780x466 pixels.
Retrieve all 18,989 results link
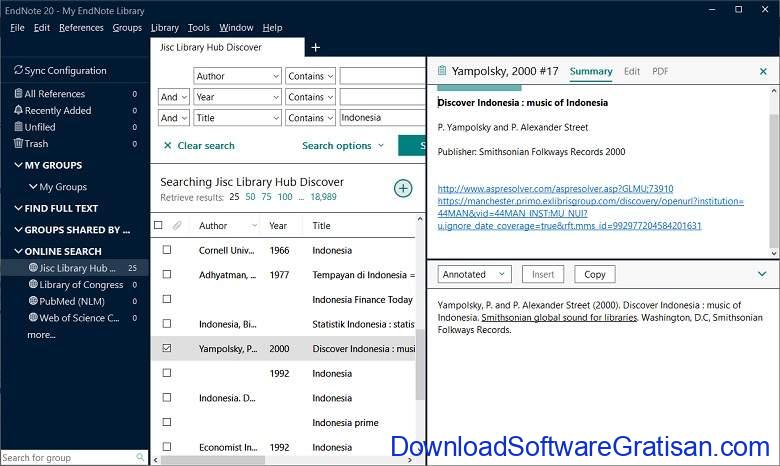pos(323,197)
